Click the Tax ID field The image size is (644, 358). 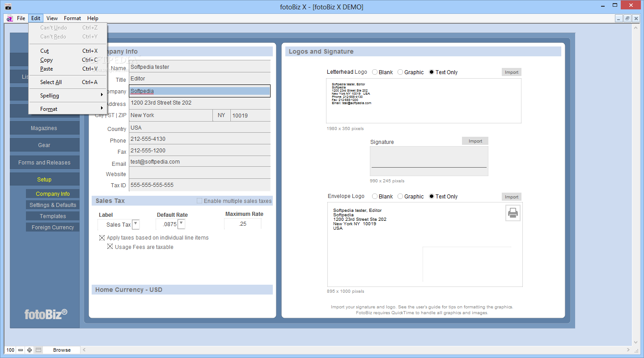pos(200,185)
